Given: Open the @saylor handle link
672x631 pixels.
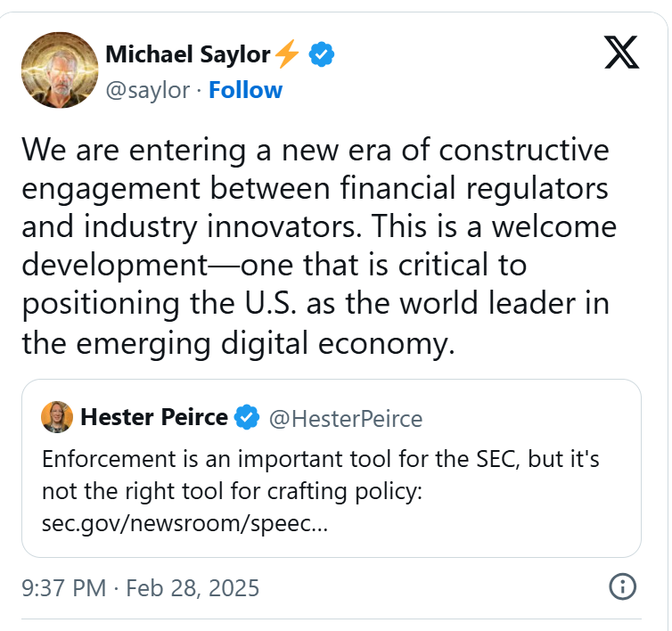Looking at the screenshot, I should coord(150,90).
